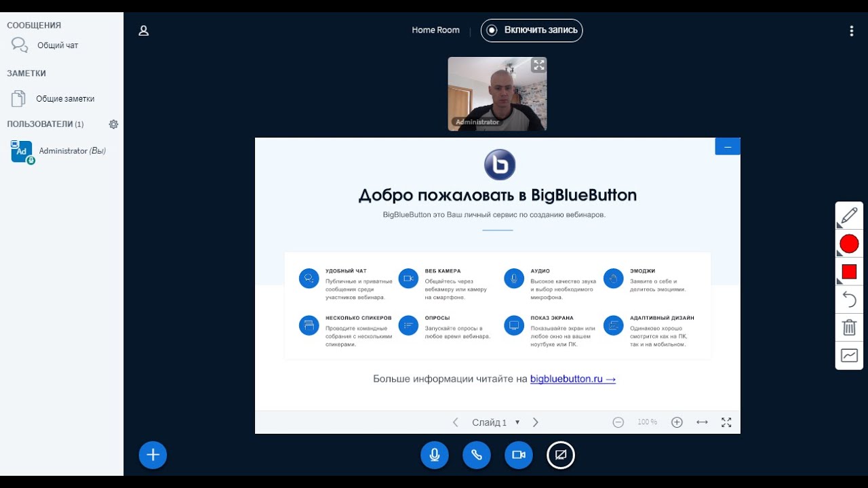Screen dimensions: 868x488
Task: Open the plus actions menu
Action: pos(153,455)
